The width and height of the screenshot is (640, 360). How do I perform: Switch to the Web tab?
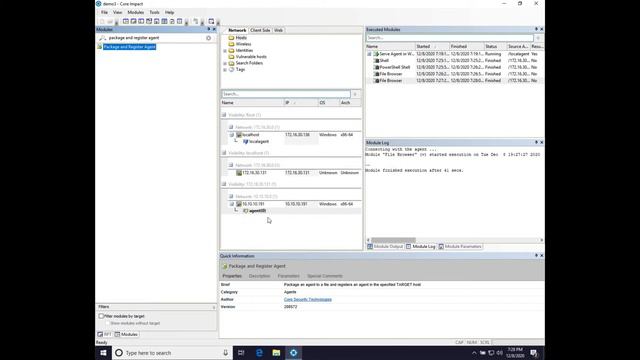[x=278, y=30]
